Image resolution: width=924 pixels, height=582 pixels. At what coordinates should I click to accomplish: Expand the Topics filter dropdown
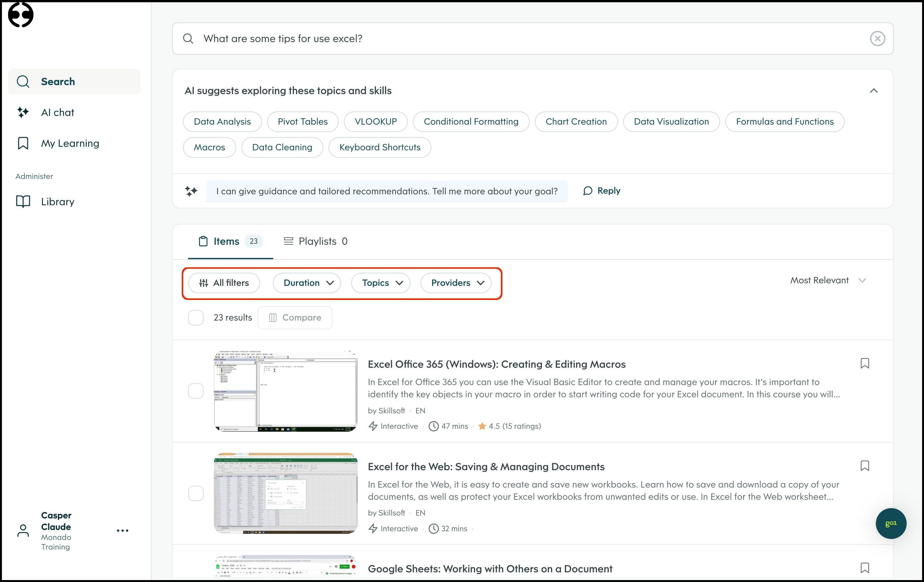(381, 283)
